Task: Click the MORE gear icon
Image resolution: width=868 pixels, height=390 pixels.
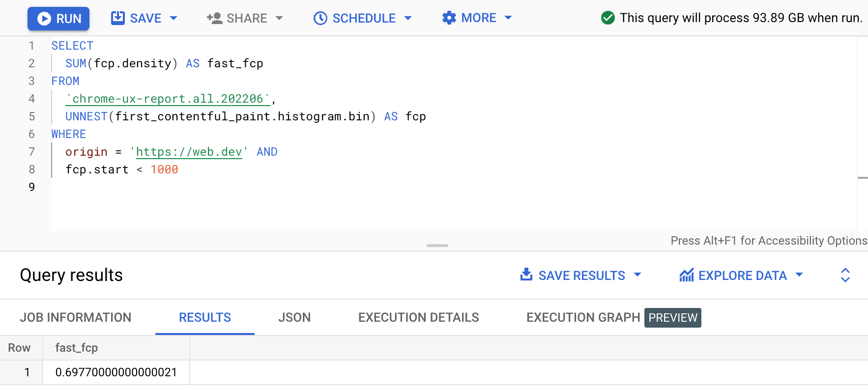Action: tap(449, 18)
